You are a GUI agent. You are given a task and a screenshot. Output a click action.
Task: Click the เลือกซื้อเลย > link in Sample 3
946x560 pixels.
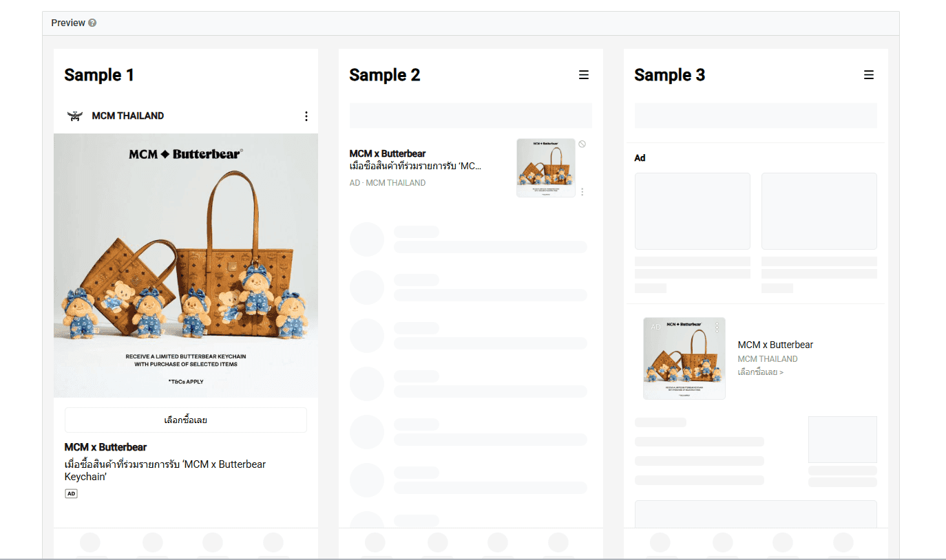tap(760, 372)
